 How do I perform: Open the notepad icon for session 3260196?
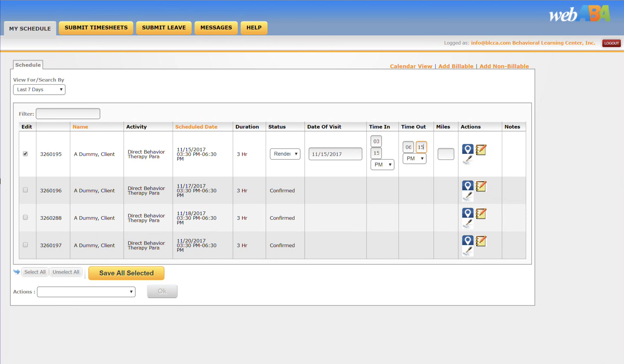pos(481,186)
